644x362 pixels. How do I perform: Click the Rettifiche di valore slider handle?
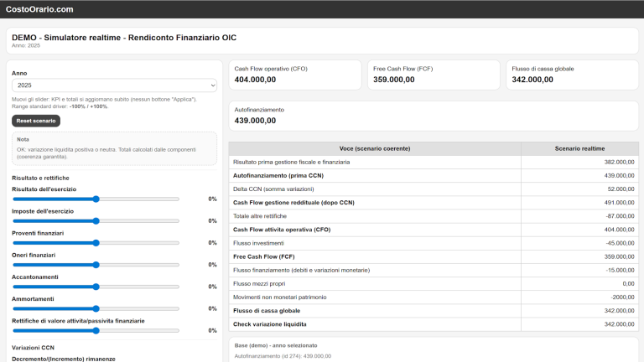[x=96, y=330]
